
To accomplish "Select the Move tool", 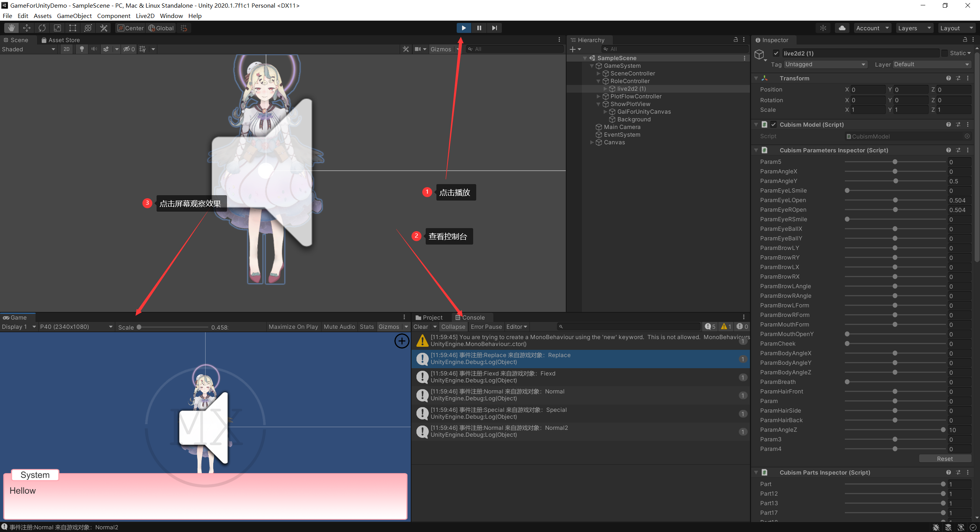I will [x=27, y=28].
